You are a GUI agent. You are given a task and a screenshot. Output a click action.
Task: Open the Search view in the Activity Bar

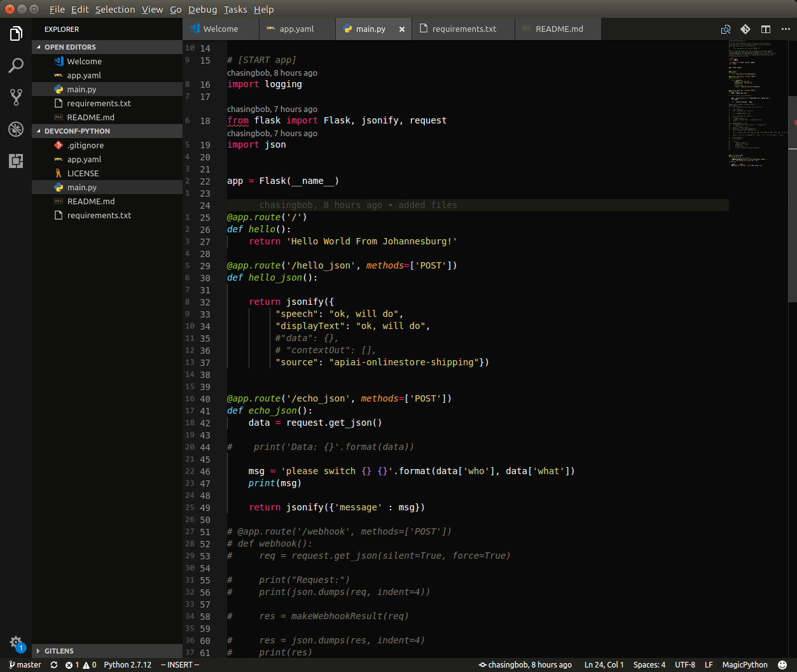pyautogui.click(x=16, y=65)
